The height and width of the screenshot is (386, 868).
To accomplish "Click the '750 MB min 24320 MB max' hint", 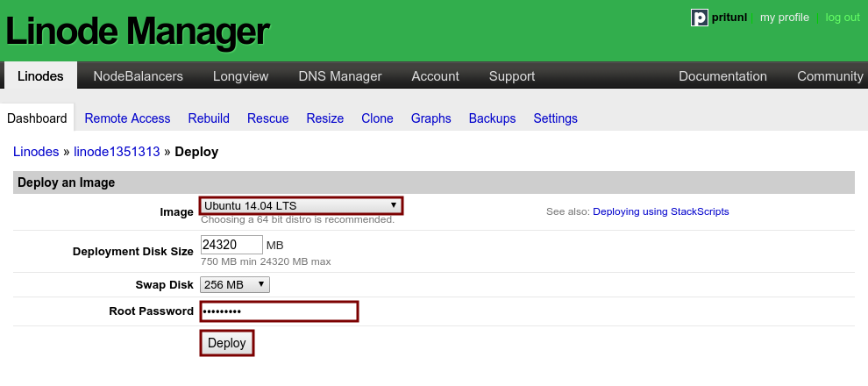I will (x=266, y=261).
